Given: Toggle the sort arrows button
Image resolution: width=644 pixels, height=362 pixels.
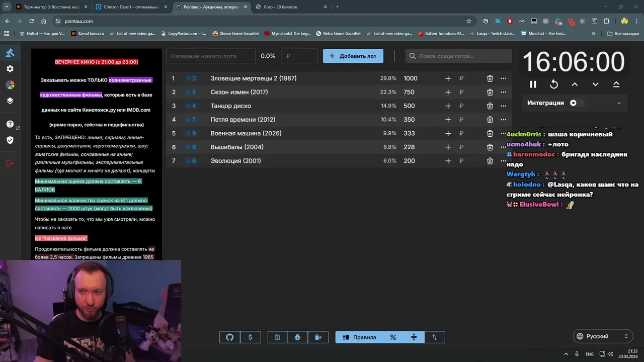Looking at the screenshot, I should click(x=435, y=337).
